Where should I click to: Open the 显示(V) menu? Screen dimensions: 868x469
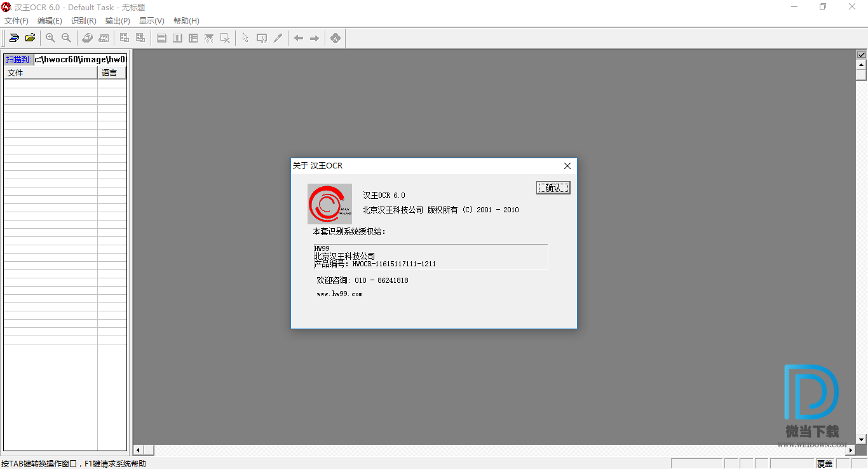pyautogui.click(x=152, y=21)
